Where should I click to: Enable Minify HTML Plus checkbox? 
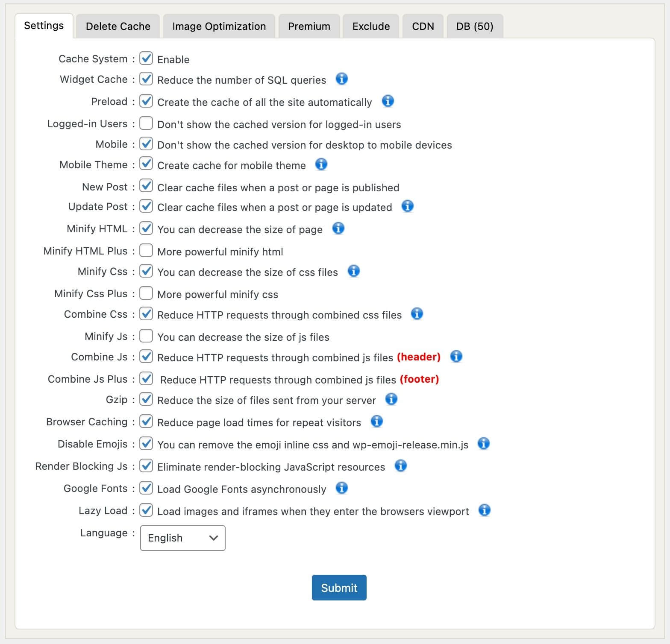click(146, 250)
